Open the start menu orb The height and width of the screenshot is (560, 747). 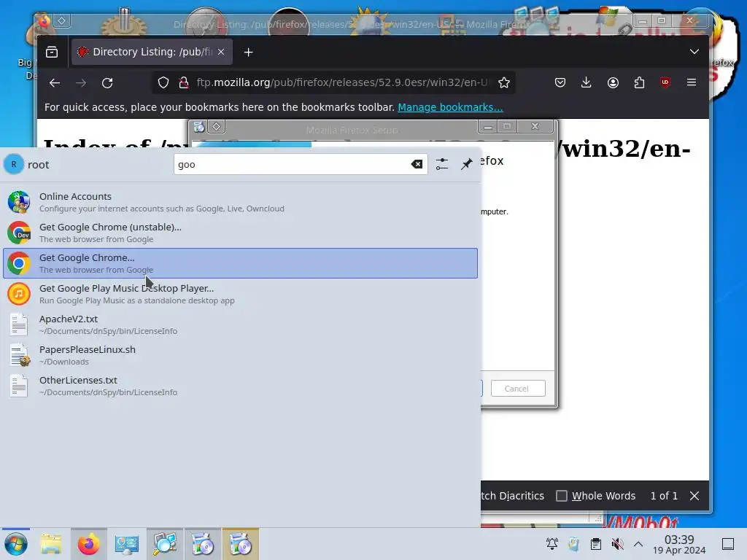[x=16, y=544]
